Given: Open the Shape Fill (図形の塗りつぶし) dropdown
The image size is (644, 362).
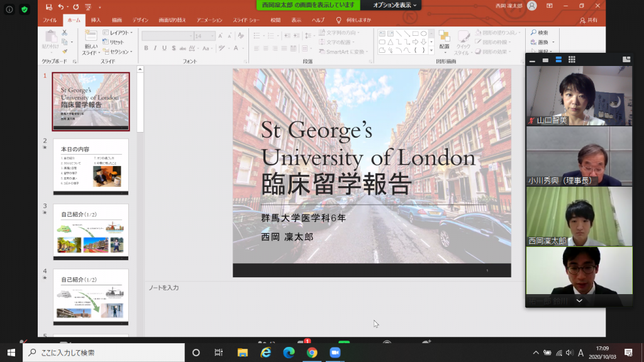Looking at the screenshot, I should tap(498, 33).
